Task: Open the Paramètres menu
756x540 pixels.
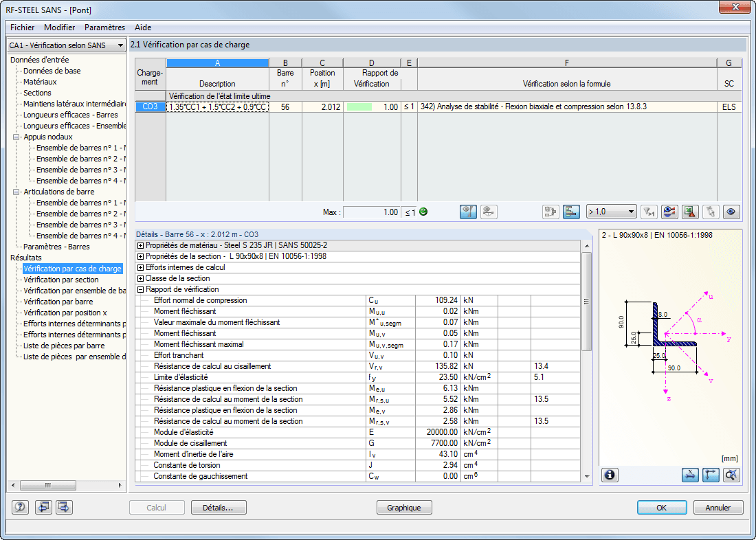Action: point(104,27)
